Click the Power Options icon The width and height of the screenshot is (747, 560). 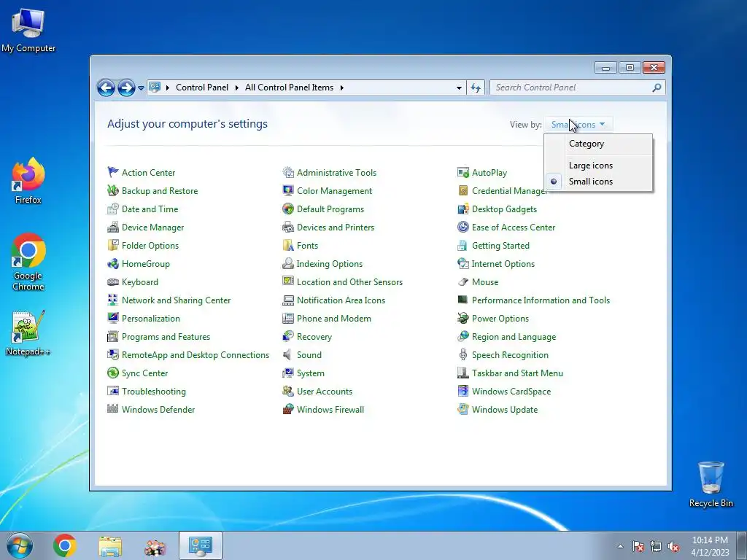point(463,318)
